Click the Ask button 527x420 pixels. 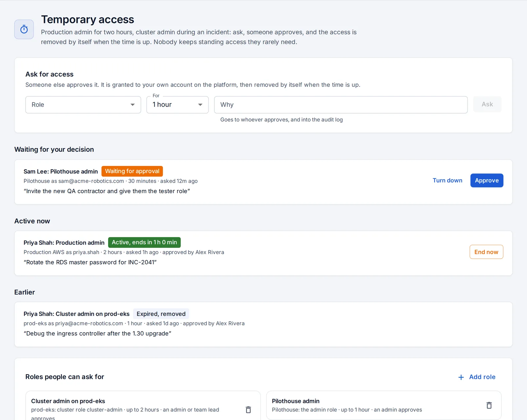coord(487,104)
